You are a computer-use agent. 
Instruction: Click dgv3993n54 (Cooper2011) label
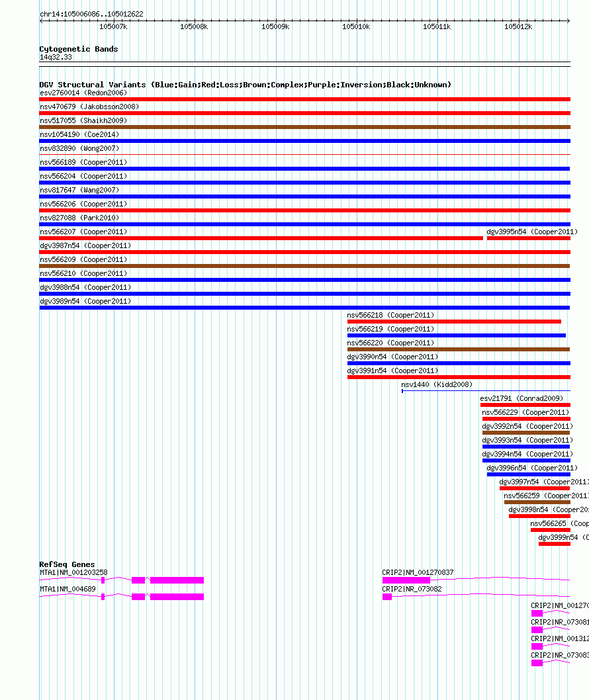(x=528, y=440)
